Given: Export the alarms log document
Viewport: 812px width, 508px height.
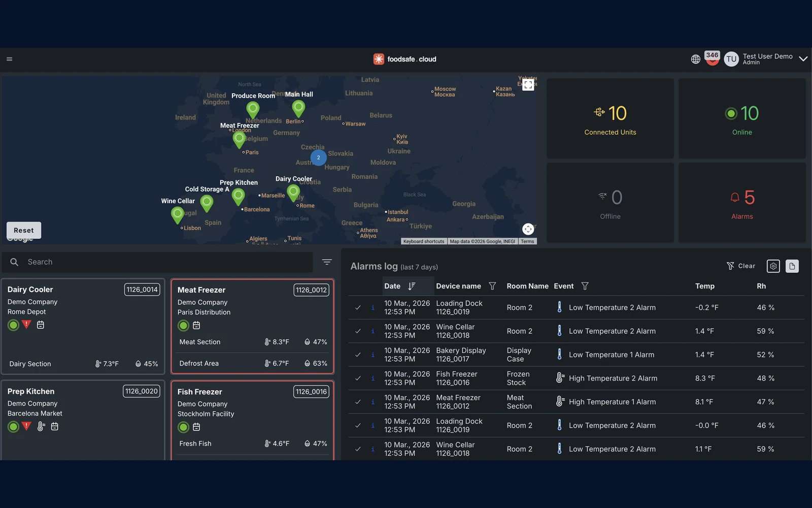Looking at the screenshot, I should 792,266.
